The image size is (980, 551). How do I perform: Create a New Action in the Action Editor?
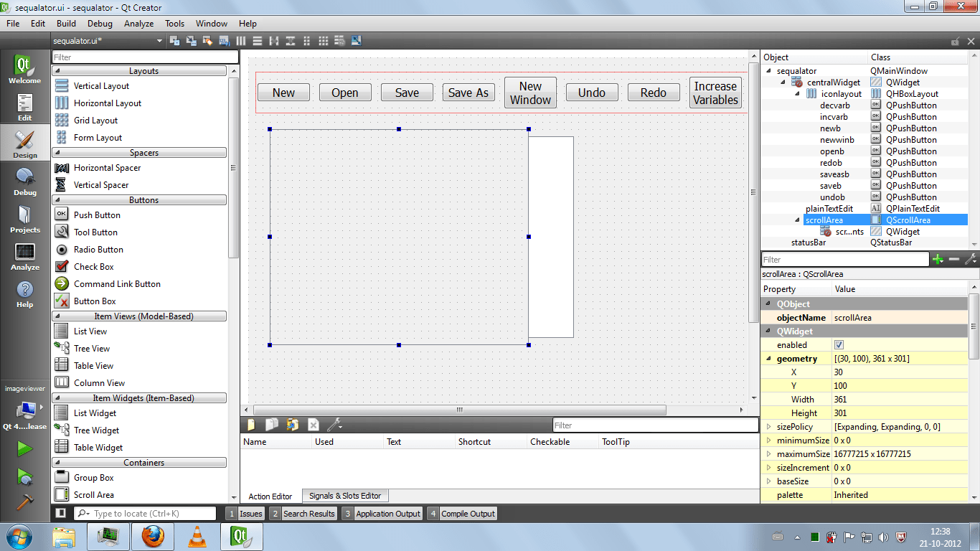click(250, 425)
